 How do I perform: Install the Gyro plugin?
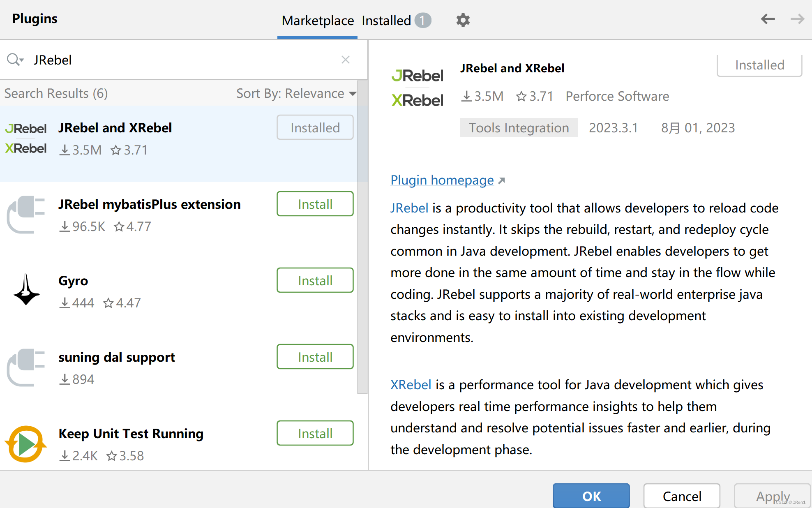point(315,280)
